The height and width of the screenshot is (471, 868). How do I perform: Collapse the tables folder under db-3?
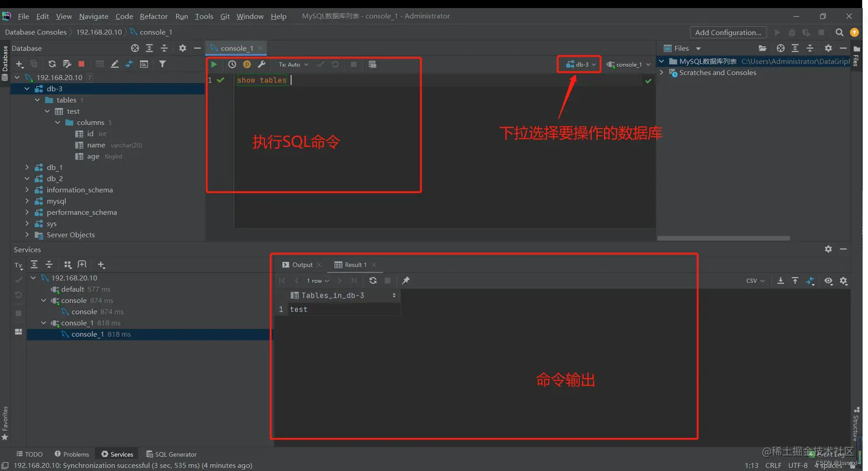click(x=37, y=99)
